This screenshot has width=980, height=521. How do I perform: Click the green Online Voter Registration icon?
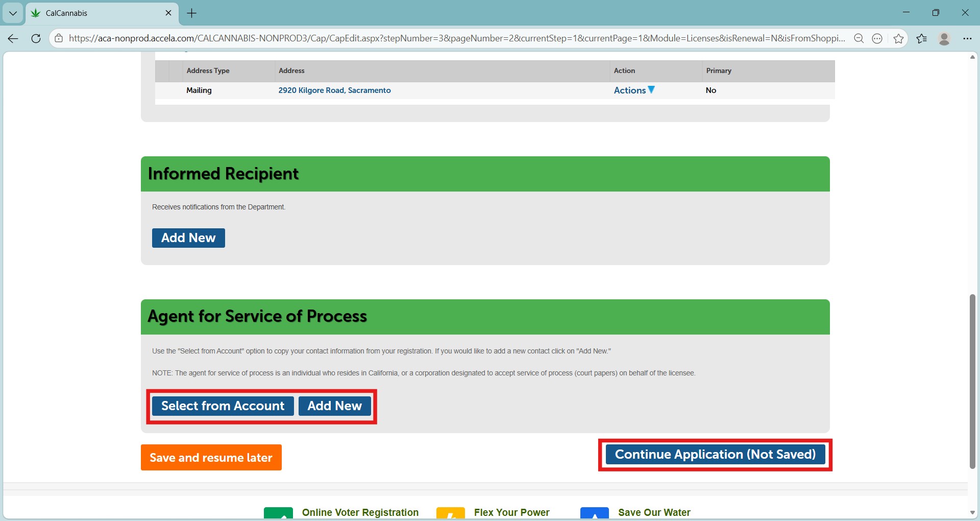[x=278, y=513]
